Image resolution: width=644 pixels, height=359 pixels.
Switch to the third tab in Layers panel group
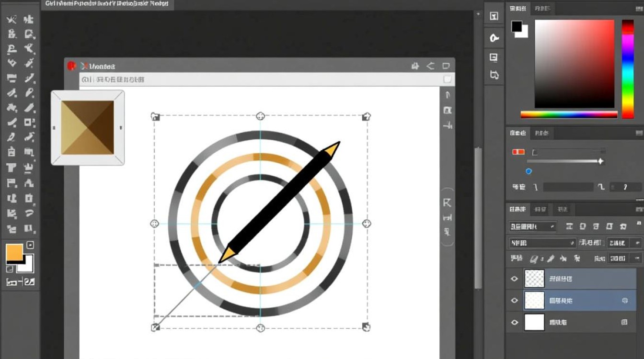coord(563,209)
